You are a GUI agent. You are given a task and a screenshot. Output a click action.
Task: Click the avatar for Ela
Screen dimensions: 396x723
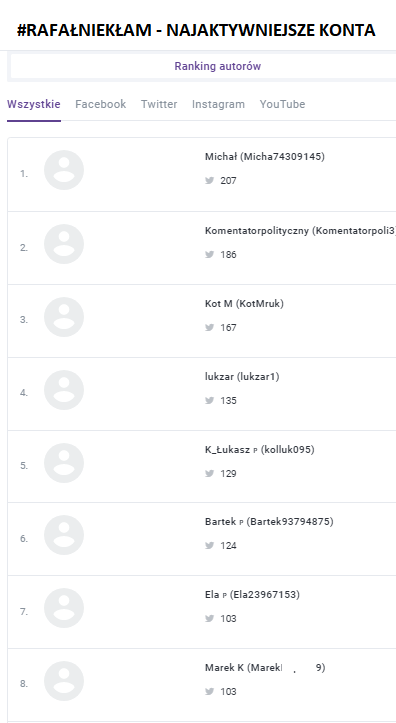point(64,608)
